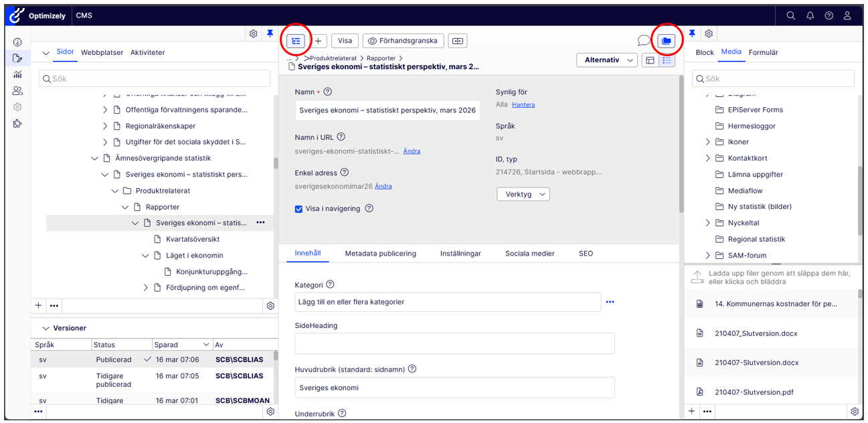Switch to the Metadata publicering tab
868x423 pixels.
pyautogui.click(x=380, y=254)
